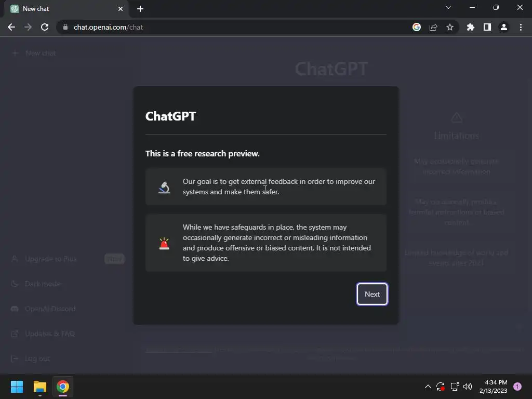532x399 pixels.
Task: Click the browser forward arrow
Action: (x=28, y=27)
